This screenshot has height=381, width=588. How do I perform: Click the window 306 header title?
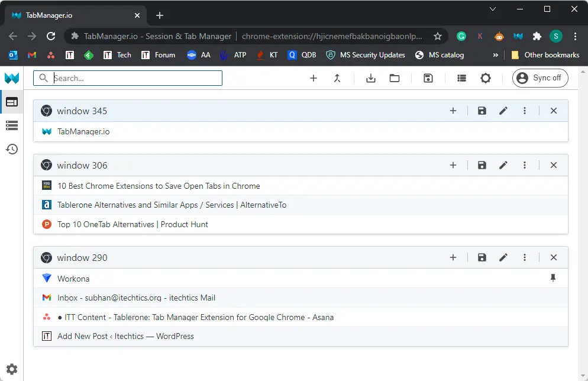82,166
